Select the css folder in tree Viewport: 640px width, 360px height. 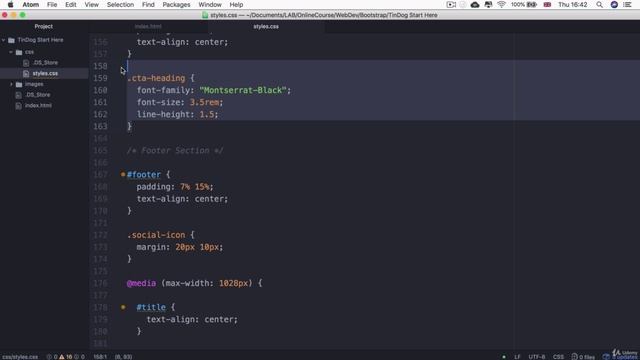click(29, 52)
